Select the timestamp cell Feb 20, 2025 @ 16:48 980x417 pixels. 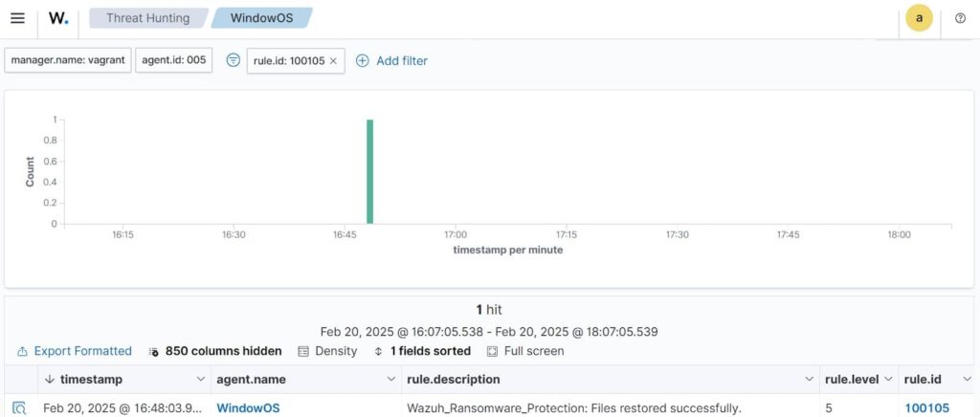[x=122, y=408]
